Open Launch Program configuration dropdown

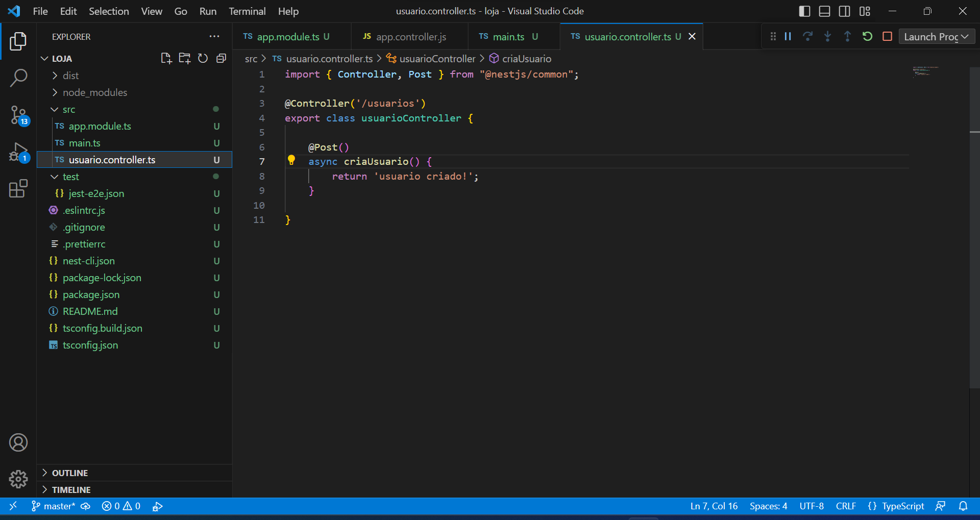936,36
